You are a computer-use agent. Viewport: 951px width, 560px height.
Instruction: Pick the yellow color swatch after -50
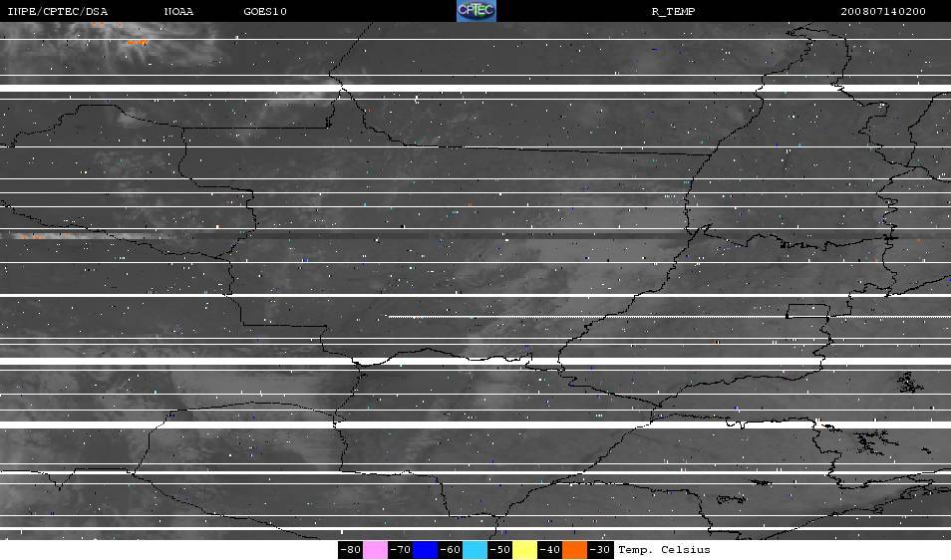pyautogui.click(x=524, y=550)
